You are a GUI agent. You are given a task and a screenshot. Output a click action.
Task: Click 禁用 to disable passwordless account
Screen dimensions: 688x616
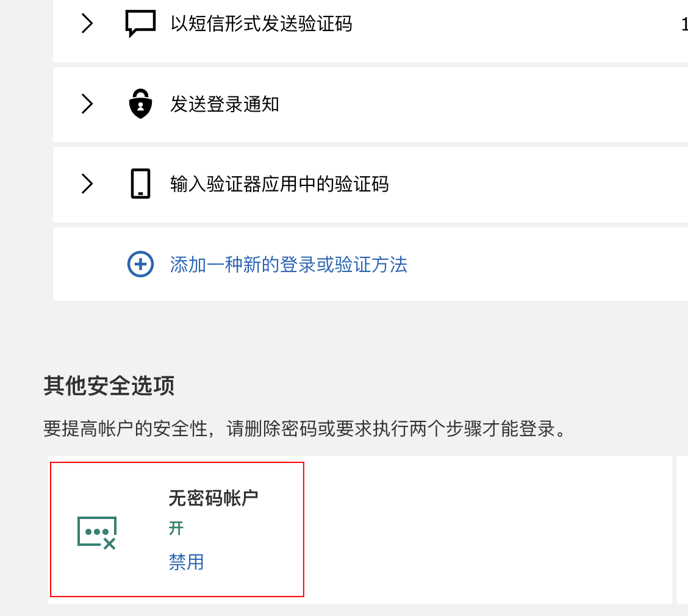[x=187, y=562]
